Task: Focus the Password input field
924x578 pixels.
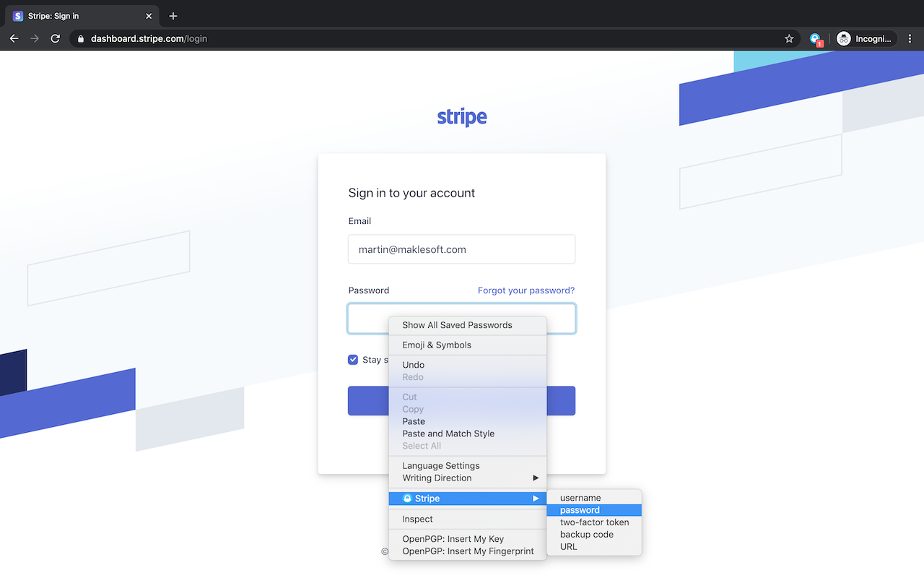Action: pyautogui.click(x=461, y=319)
